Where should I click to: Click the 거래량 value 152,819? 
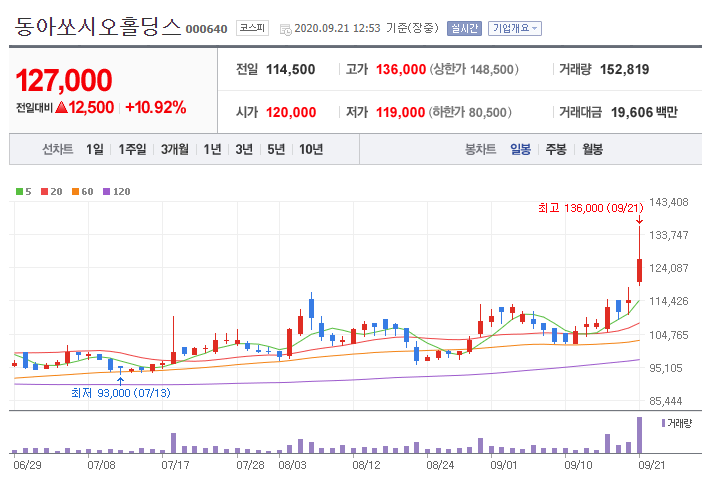tap(625, 69)
